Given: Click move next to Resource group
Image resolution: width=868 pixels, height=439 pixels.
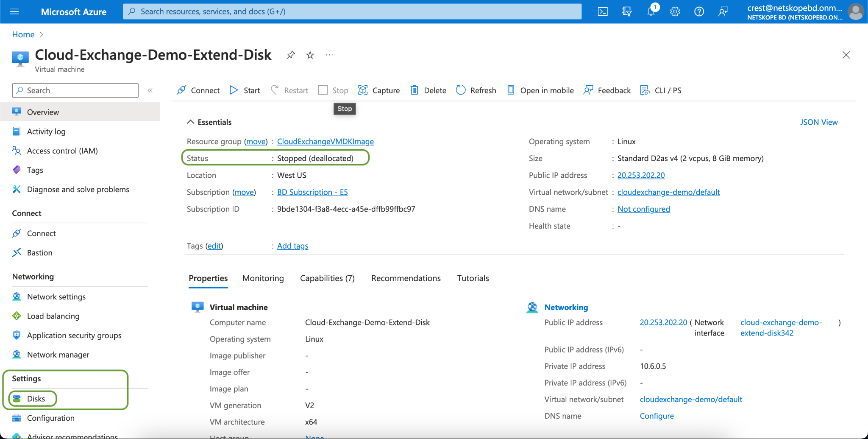Looking at the screenshot, I should click(256, 141).
